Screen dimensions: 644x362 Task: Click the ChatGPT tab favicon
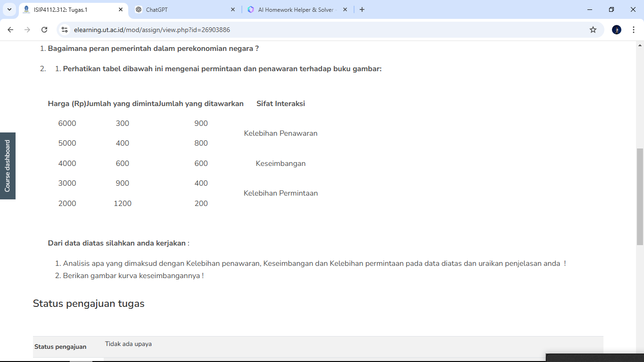pos(139,9)
